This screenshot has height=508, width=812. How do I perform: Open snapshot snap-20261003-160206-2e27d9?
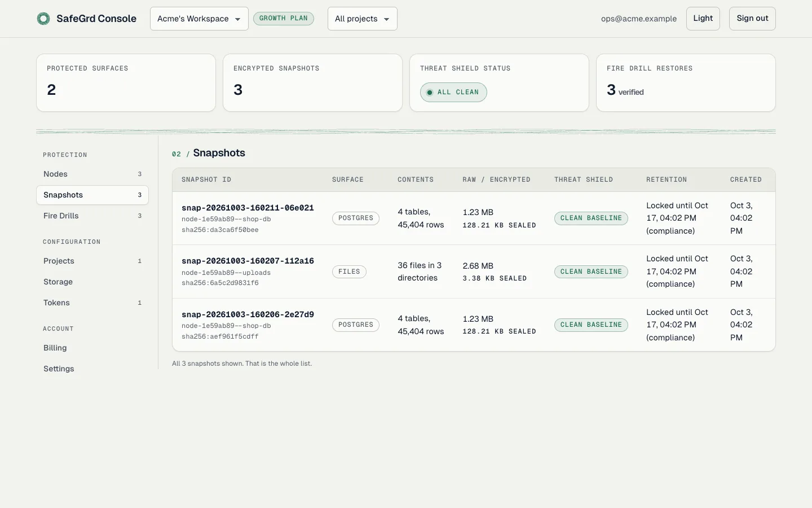pyautogui.click(x=248, y=314)
